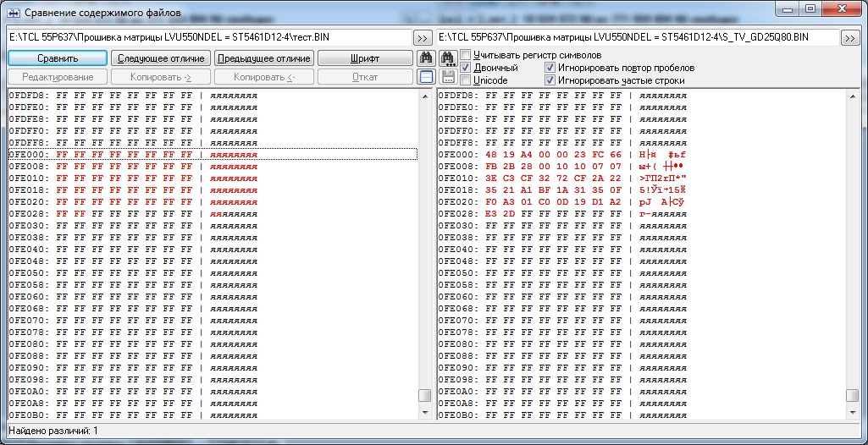868x445 pixels.
Task: Open the left file '>>' browse button
Action: (x=422, y=38)
